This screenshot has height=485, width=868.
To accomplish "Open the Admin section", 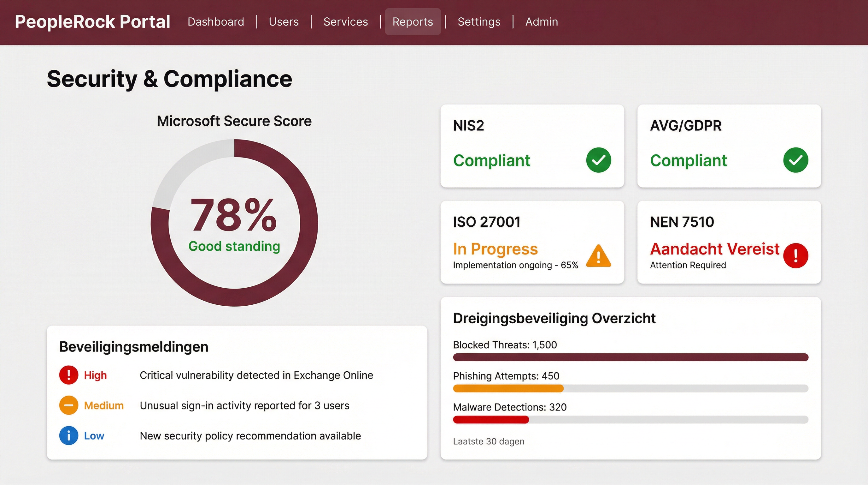I will coord(541,21).
